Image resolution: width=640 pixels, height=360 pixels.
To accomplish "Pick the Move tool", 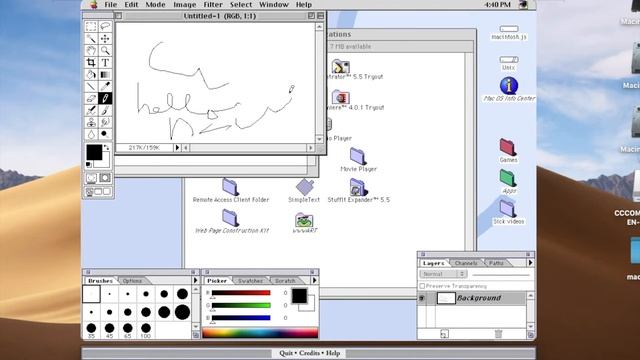I will 105,38.
